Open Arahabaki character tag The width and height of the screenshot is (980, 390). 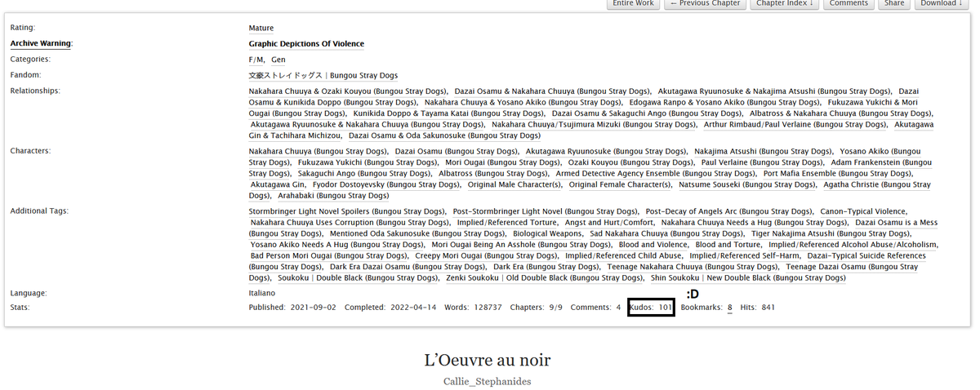333,196
